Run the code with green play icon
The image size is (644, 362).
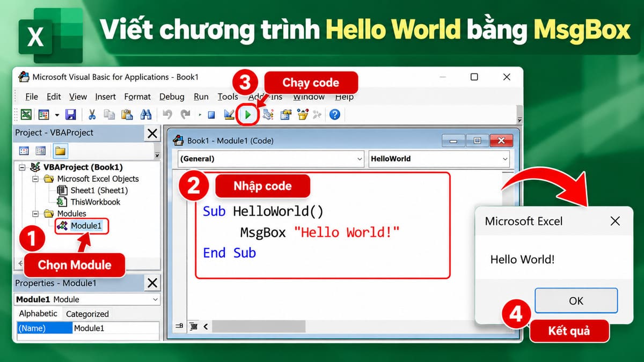248,115
